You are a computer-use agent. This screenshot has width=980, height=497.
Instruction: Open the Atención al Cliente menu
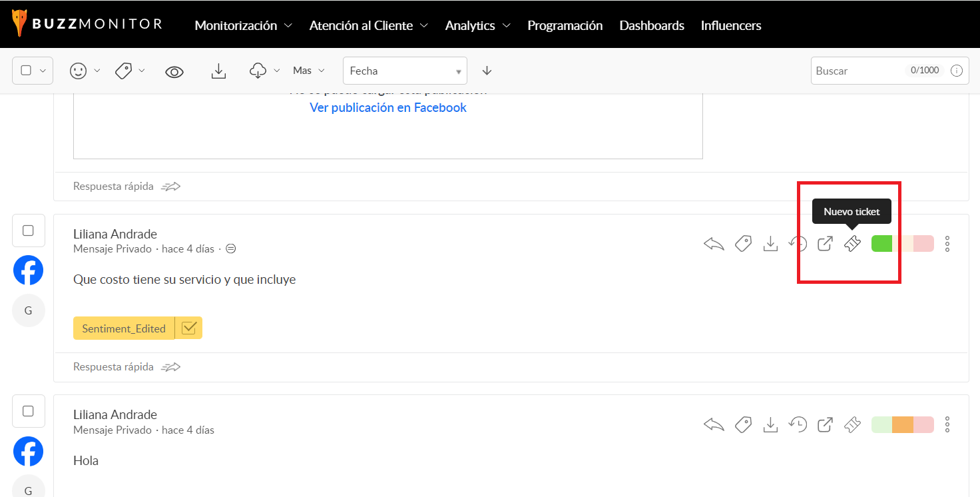point(368,25)
